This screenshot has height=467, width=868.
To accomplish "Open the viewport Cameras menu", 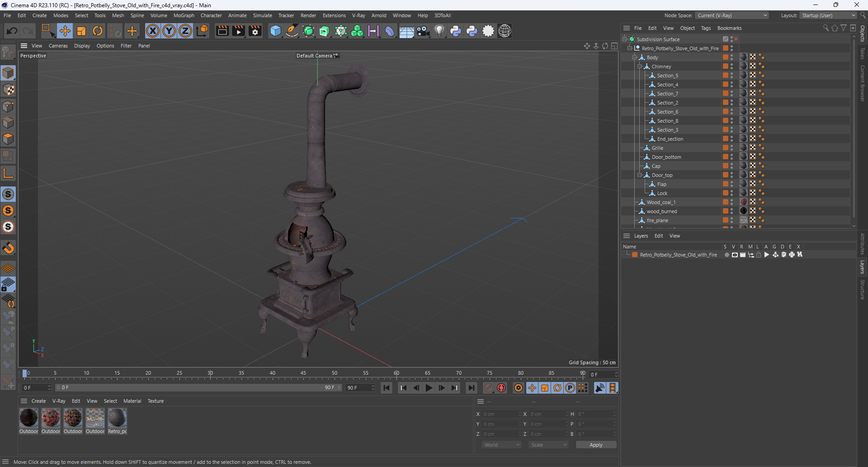I will 58,46.
